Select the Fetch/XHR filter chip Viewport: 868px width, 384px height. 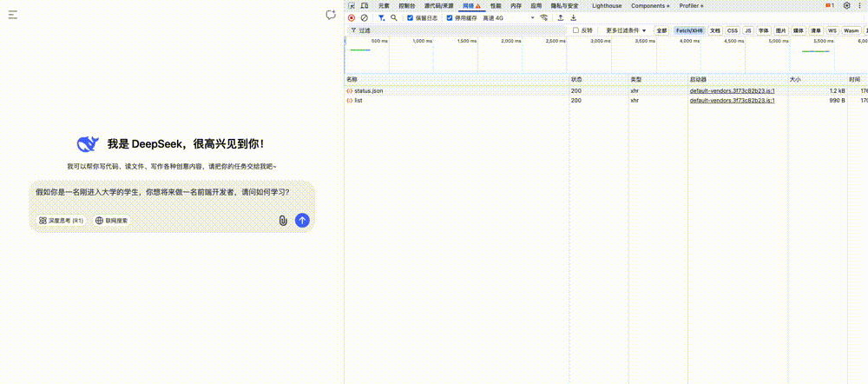(689, 30)
